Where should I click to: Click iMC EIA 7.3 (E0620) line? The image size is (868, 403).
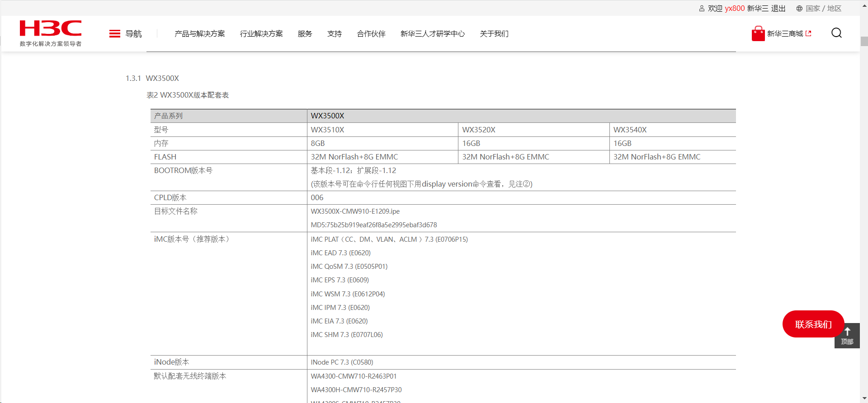click(340, 321)
